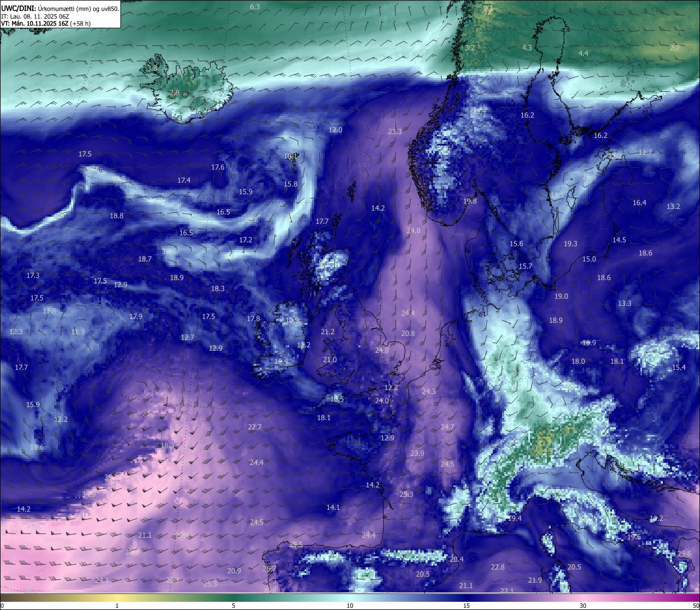Click the 15.6 value label
Viewport: 700px width, 610px height.
(516, 244)
